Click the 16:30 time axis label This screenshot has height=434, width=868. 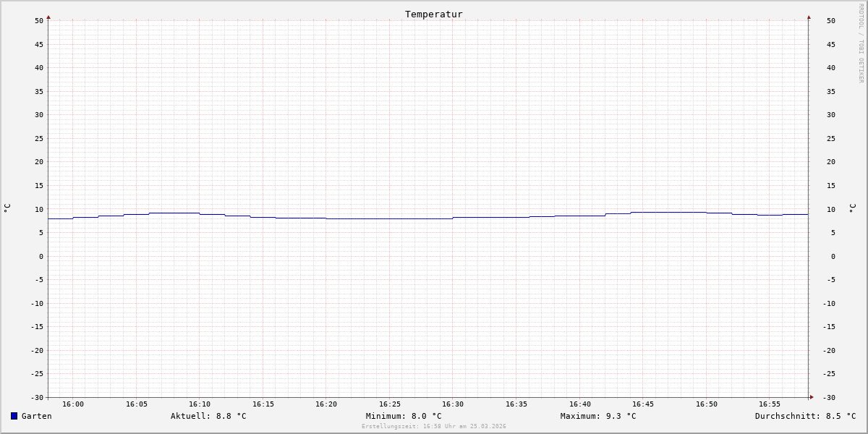click(x=453, y=404)
